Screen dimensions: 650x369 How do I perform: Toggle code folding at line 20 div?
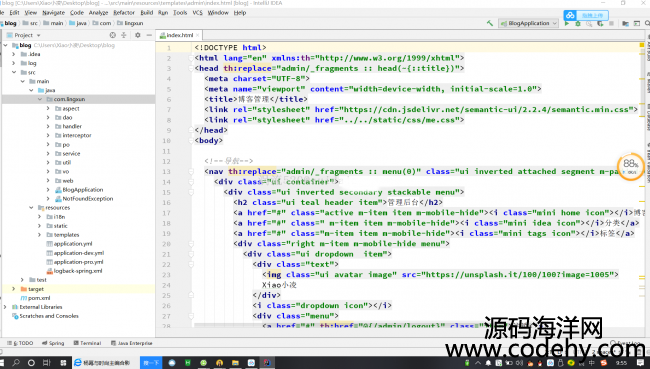pyautogui.click(x=191, y=244)
